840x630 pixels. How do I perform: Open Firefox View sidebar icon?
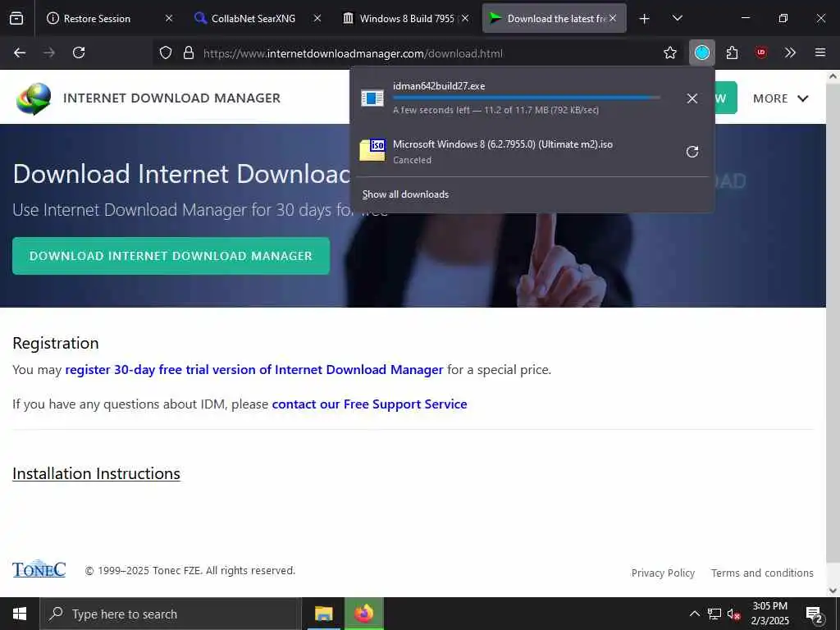(x=16, y=18)
